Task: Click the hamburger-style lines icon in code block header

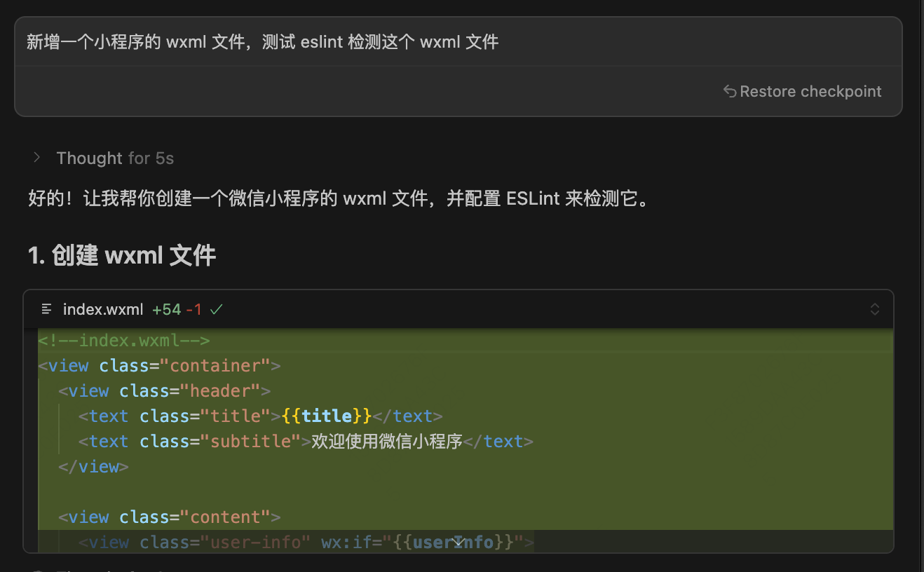Action: [46, 308]
